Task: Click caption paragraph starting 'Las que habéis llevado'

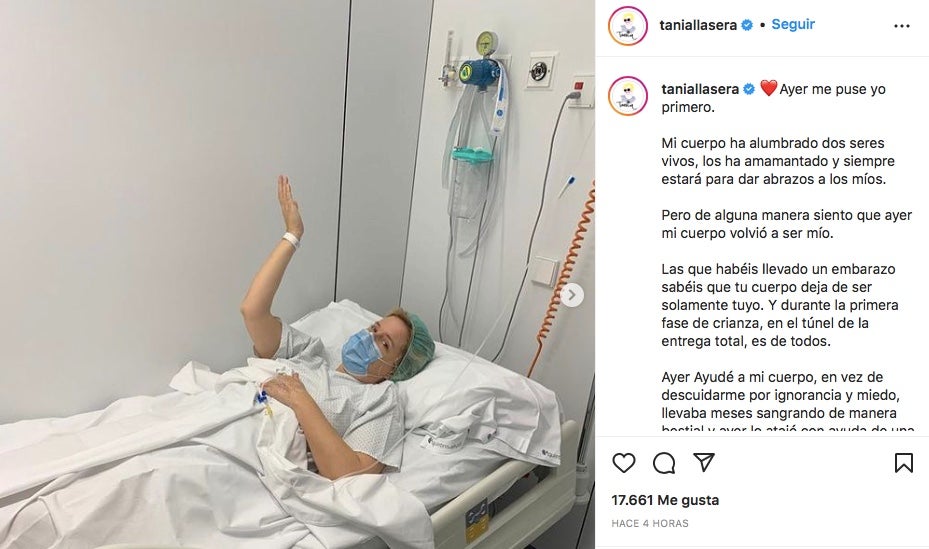Action: (780, 305)
